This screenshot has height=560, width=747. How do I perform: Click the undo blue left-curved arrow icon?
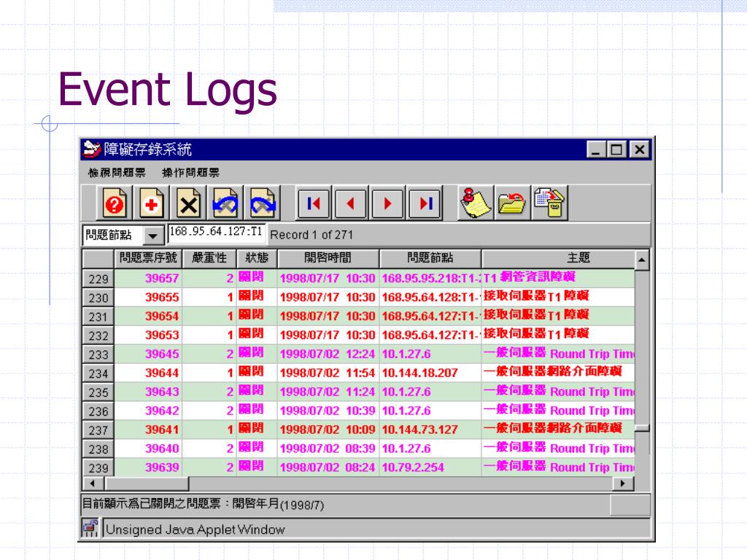coord(225,203)
